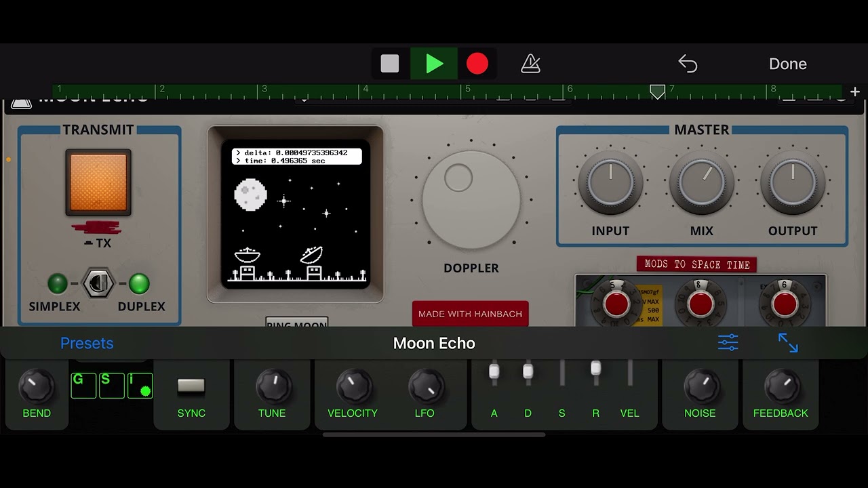The width and height of the screenshot is (868, 488).
Task: Turn the BEND knob
Action: click(x=37, y=387)
